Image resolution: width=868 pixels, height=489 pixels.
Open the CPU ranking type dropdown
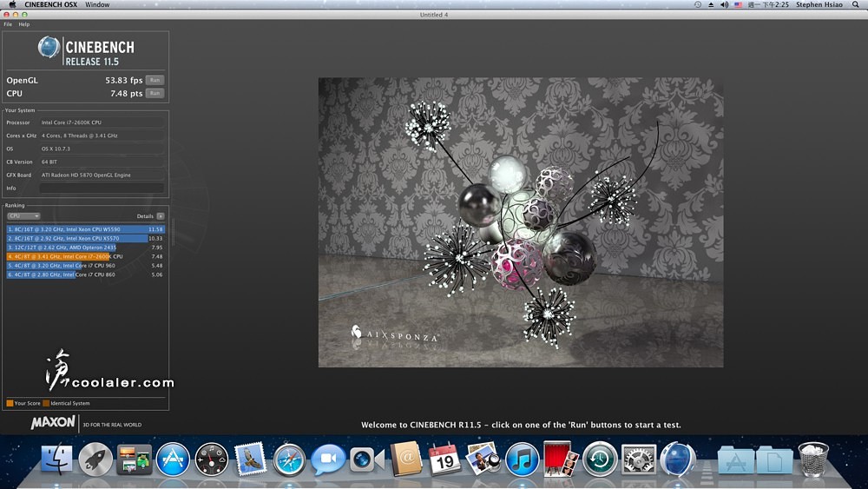pyautogui.click(x=23, y=216)
